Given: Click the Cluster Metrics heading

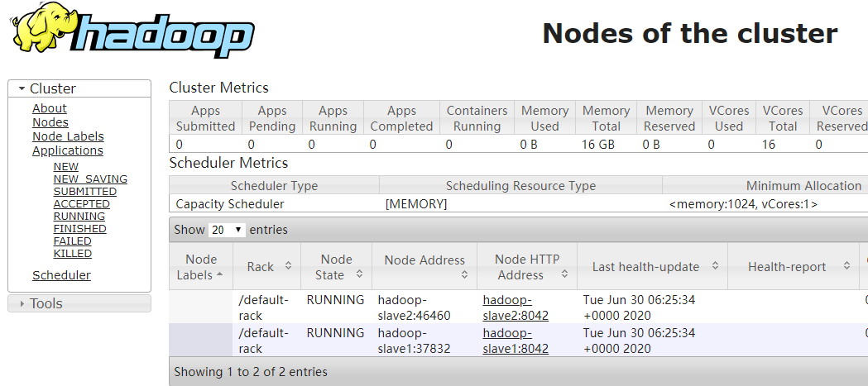Looking at the screenshot, I should (x=218, y=88).
